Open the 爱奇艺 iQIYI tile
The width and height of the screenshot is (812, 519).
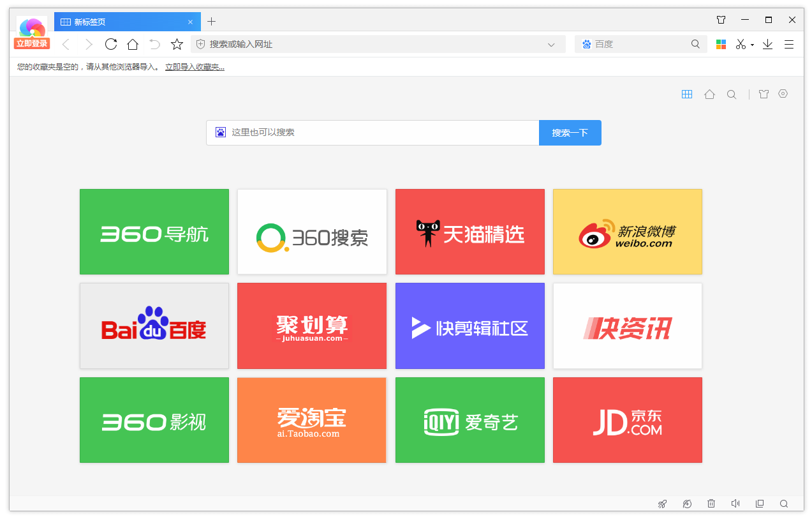(470, 420)
